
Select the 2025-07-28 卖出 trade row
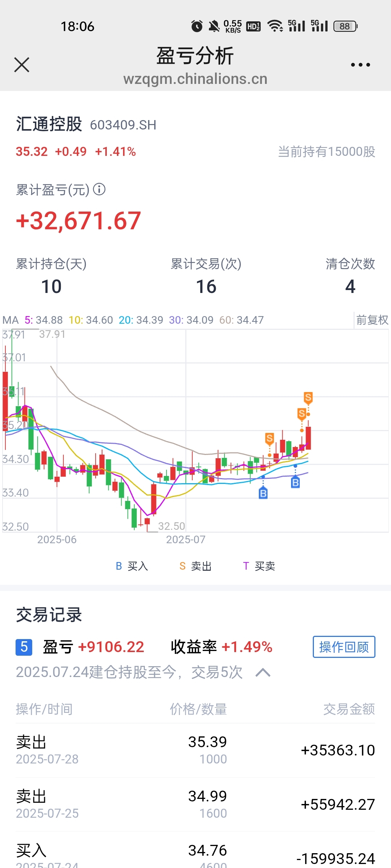click(195, 750)
